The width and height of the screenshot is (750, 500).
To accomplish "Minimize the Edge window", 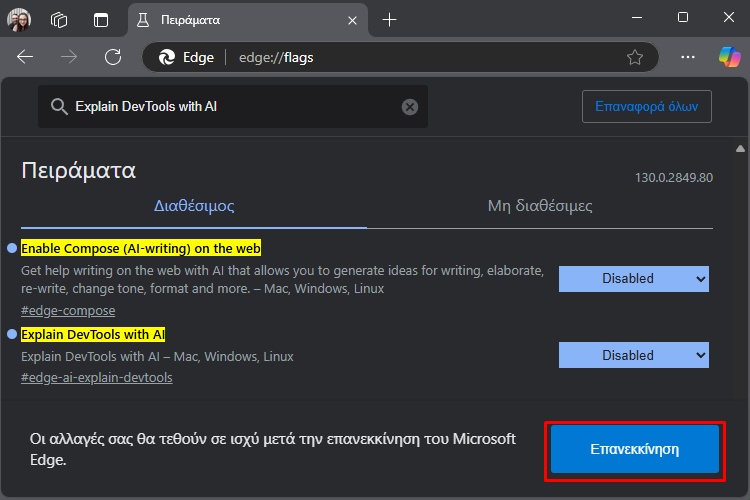I will click(637, 17).
